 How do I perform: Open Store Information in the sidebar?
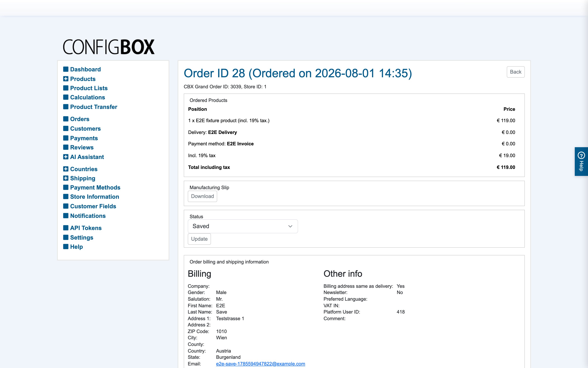94,197
